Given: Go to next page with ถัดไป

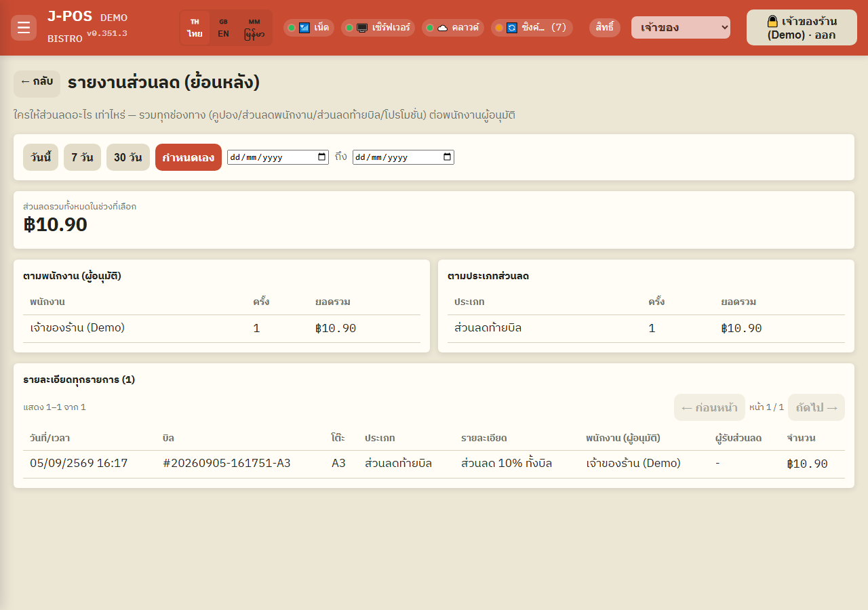Looking at the screenshot, I should tap(816, 407).
